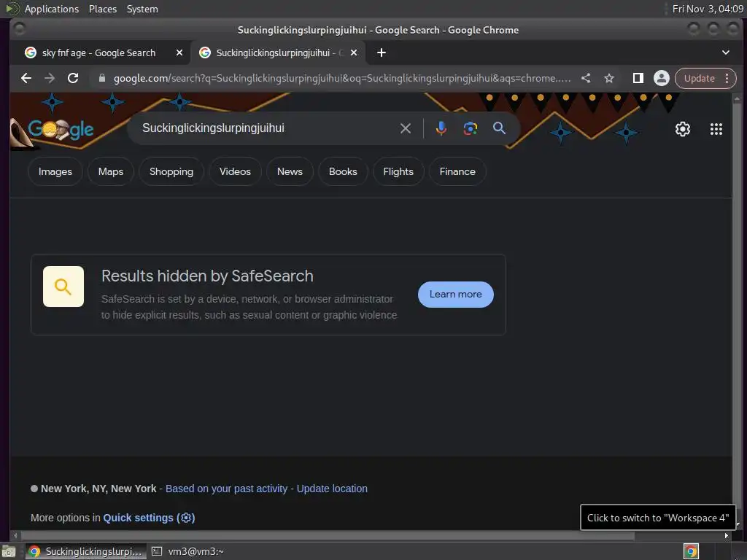Image resolution: width=747 pixels, height=560 pixels.
Task: Filter results by Videos
Action: 235,171
